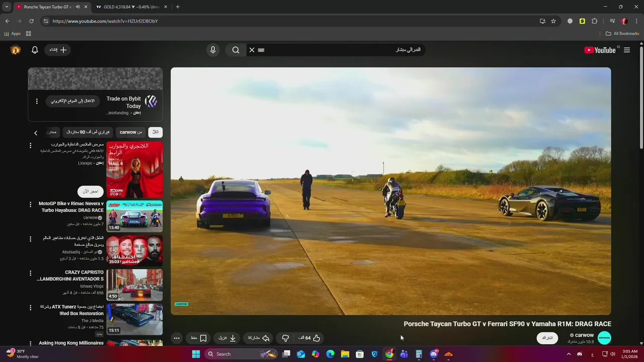
Task: Like the video (64K thumbs up)
Action: [x=310, y=338]
